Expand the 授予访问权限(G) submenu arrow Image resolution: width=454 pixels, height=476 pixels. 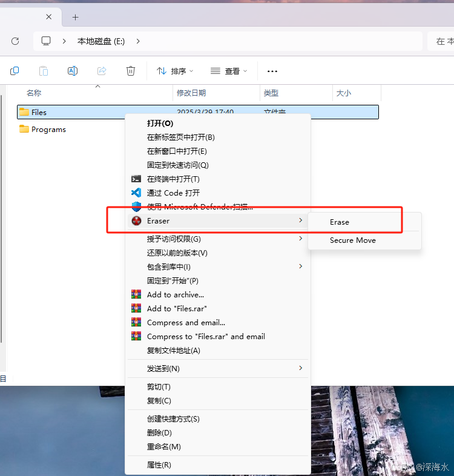point(300,239)
